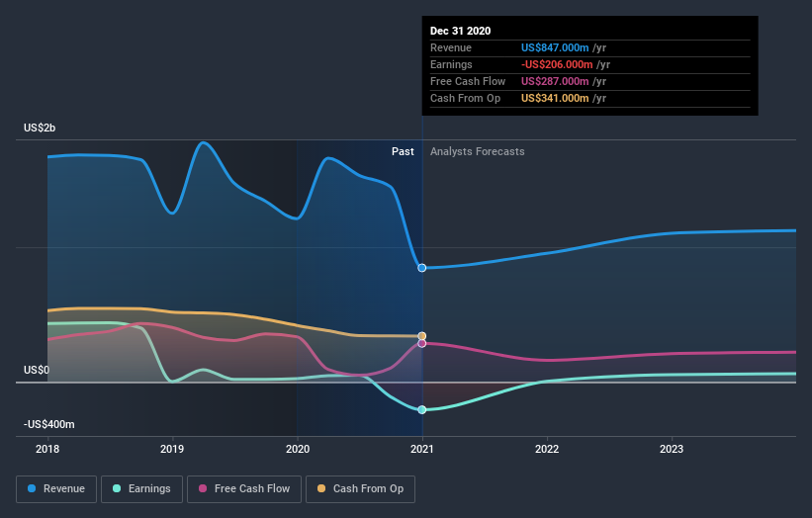This screenshot has height=518, width=812.
Task: Toggle the Earnings legend button
Action: (141, 489)
